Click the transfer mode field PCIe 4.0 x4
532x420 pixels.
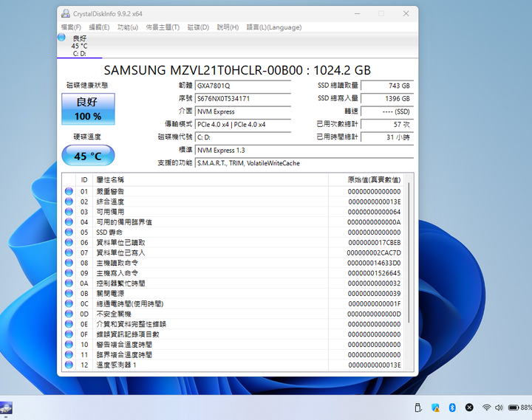click(243, 125)
